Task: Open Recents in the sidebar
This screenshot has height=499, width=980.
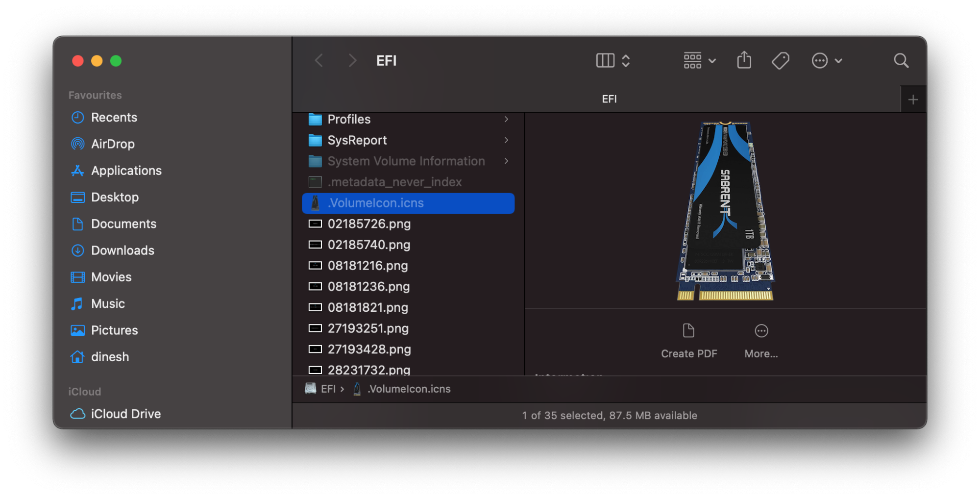Action: coord(114,118)
